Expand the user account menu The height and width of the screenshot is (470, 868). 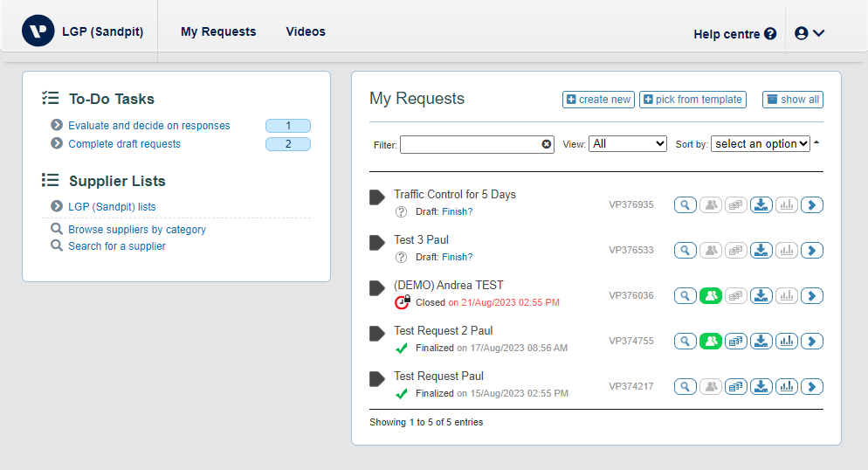pyautogui.click(x=809, y=33)
